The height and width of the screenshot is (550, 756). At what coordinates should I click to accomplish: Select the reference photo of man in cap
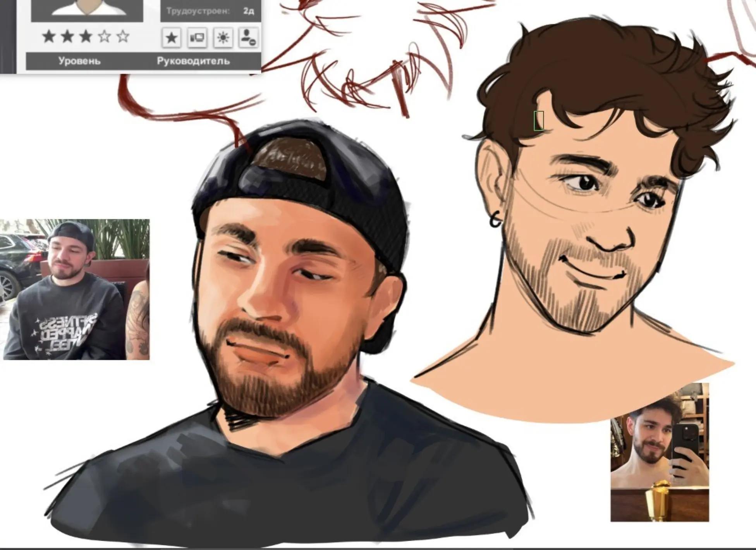(x=75, y=289)
